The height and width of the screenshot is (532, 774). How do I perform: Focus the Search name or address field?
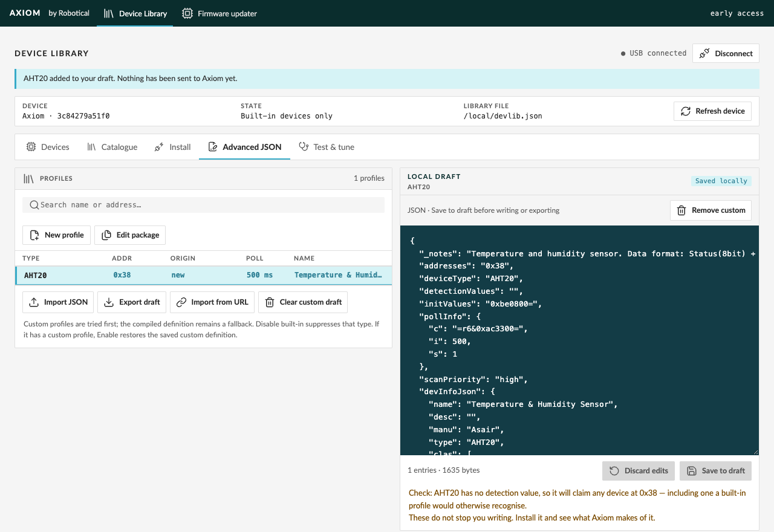pyautogui.click(x=203, y=205)
